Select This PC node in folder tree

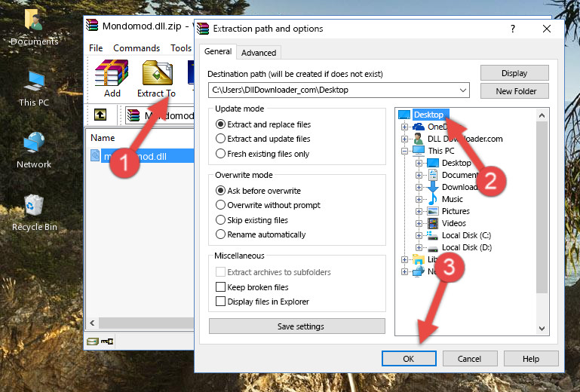click(441, 151)
